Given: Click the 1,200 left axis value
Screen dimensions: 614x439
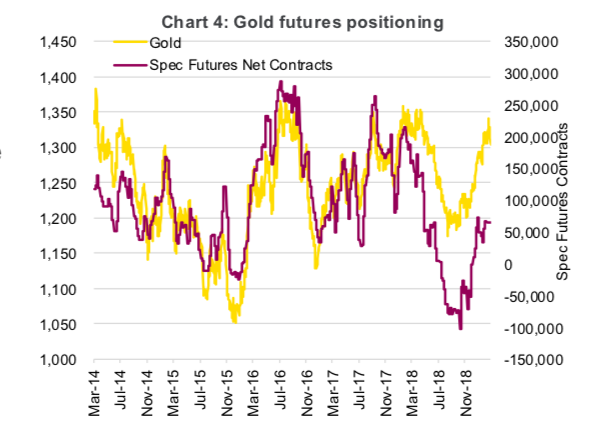Looking at the screenshot, I should pos(58,219).
